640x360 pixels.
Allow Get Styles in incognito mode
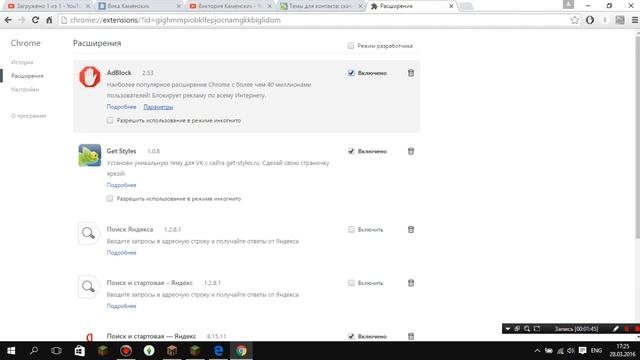click(110, 199)
